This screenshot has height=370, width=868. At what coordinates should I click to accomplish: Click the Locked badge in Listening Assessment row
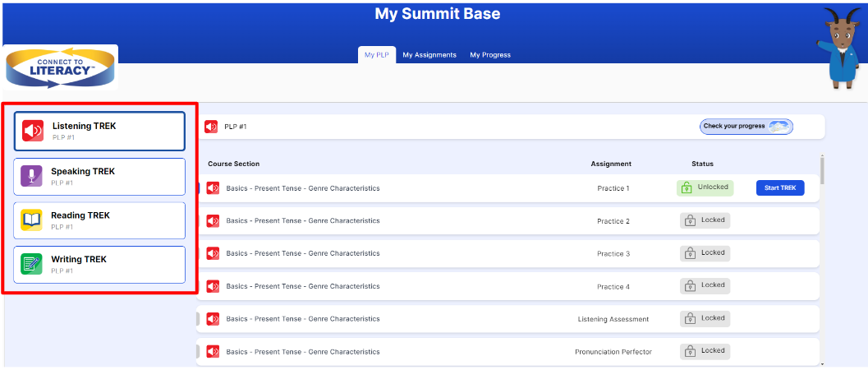click(705, 318)
